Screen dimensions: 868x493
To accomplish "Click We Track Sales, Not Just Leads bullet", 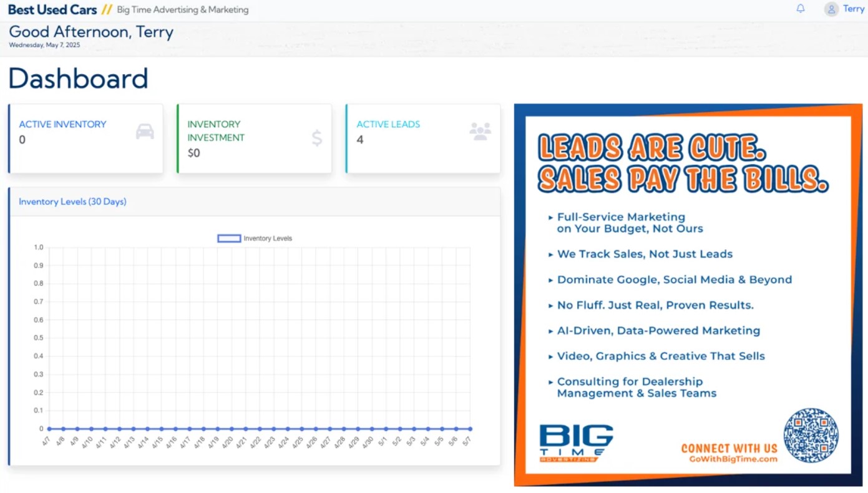I will pyautogui.click(x=645, y=254).
